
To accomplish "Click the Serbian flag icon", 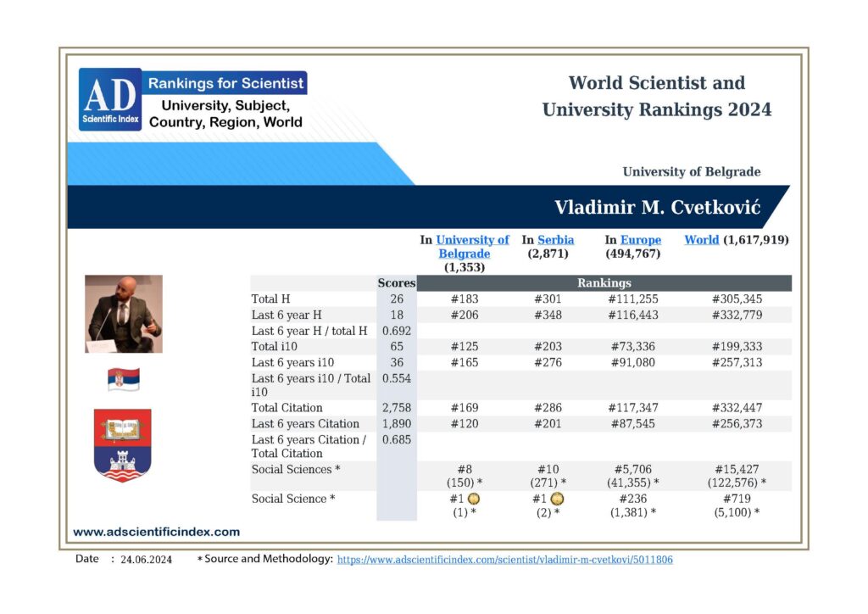I will [x=124, y=379].
